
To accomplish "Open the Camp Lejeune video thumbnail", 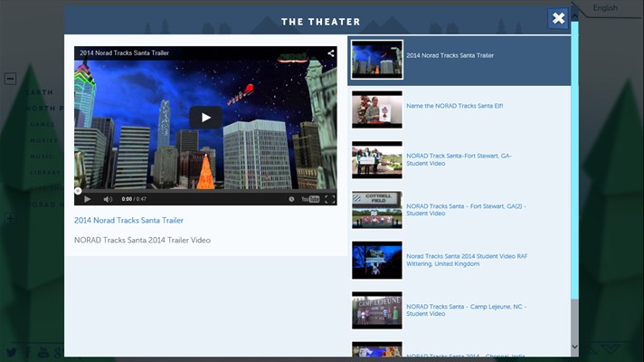I will click(377, 310).
